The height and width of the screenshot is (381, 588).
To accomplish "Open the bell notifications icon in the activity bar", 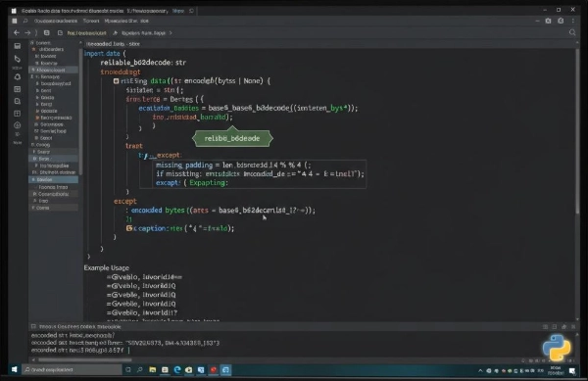I will 18,76.
